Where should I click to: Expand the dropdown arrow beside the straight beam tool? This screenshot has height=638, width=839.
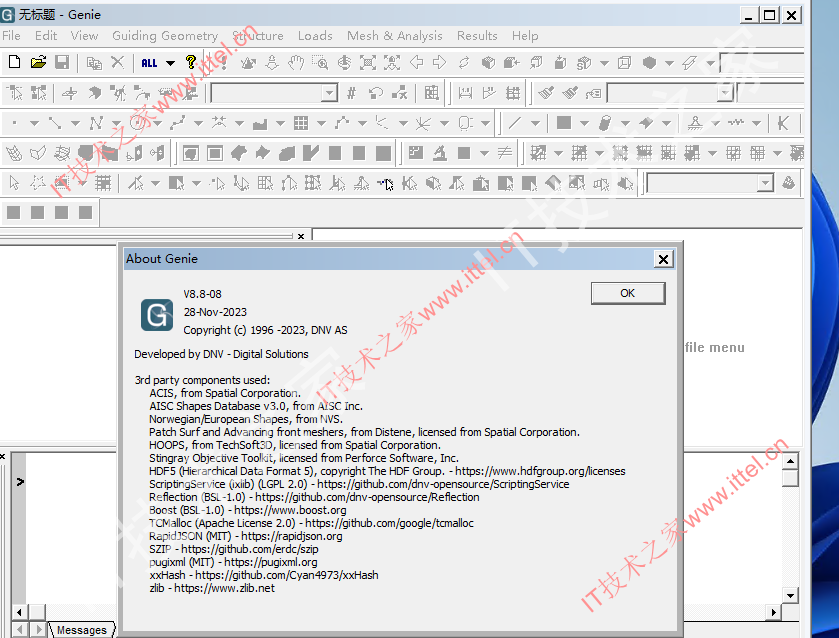coord(535,123)
